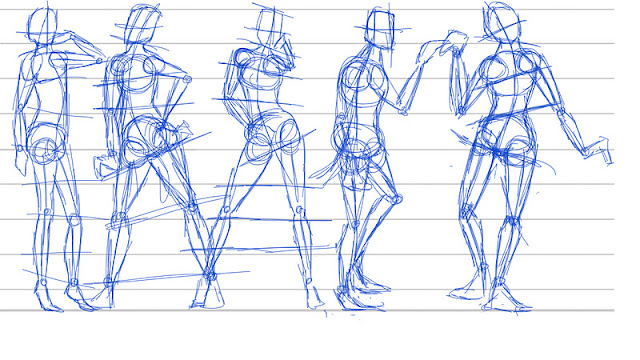Click the rightmost figure's front foot
Screen dimensions: 640x360
pyautogui.click(x=507, y=300)
